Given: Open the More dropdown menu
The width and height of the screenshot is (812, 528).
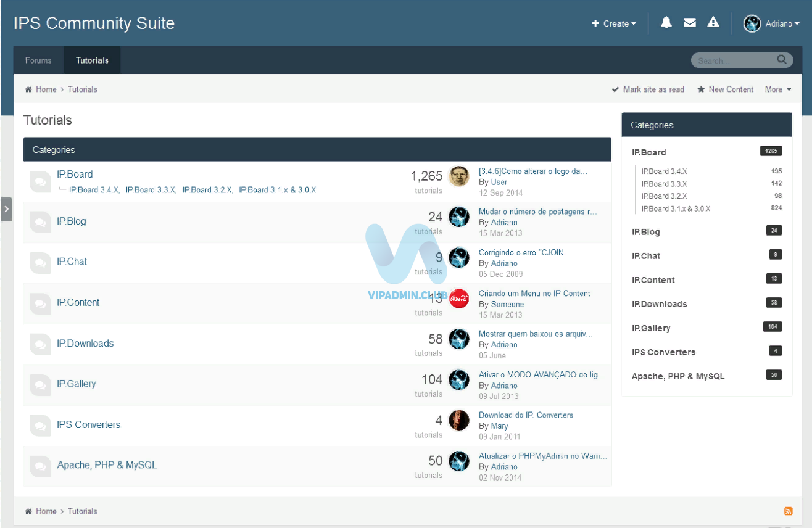Looking at the screenshot, I should (778, 89).
